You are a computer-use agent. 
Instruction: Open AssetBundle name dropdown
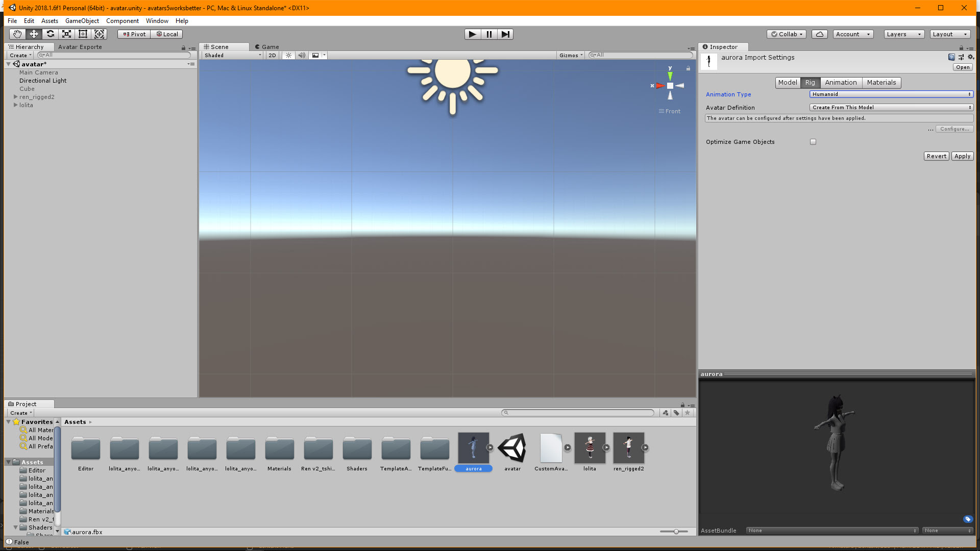point(832,531)
